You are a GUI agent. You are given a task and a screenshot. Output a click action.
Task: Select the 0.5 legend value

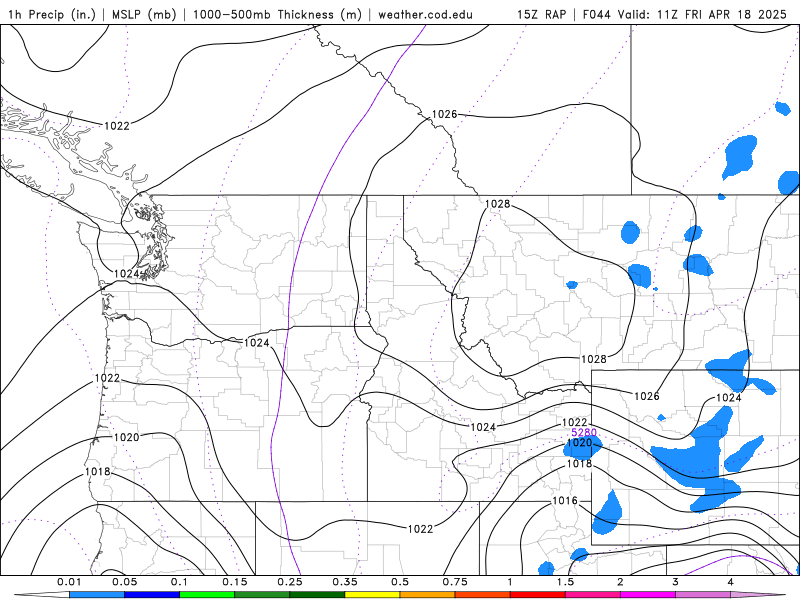[400, 582]
